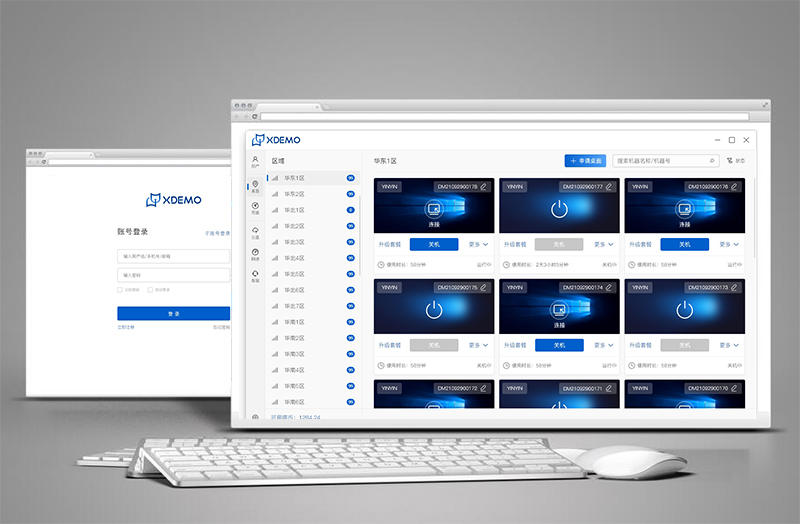Image resolution: width=800 pixels, height=524 pixels.
Task: Edit name pencil icon on machine ending 177
Action: [x=609, y=187]
